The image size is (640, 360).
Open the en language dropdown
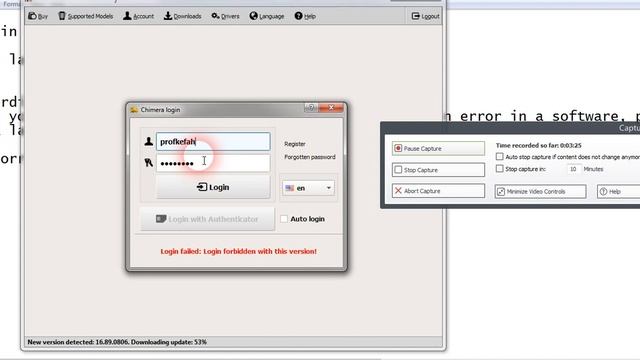(308, 188)
